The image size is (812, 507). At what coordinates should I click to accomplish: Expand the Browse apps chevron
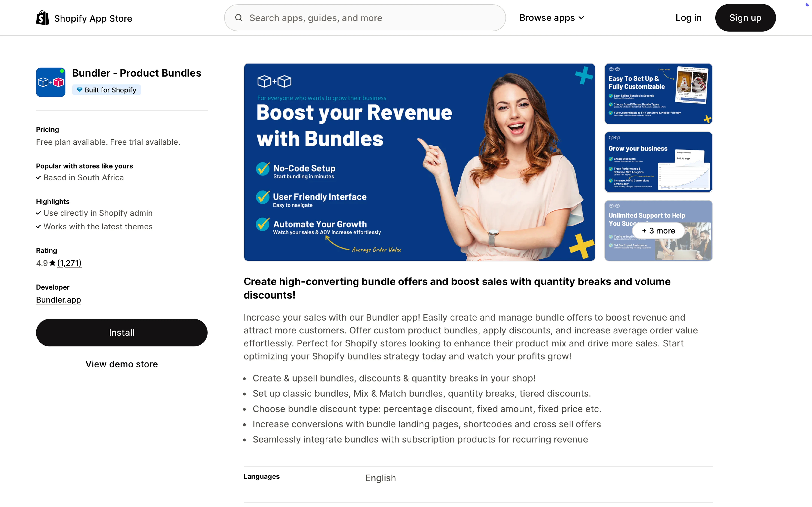pos(582,18)
